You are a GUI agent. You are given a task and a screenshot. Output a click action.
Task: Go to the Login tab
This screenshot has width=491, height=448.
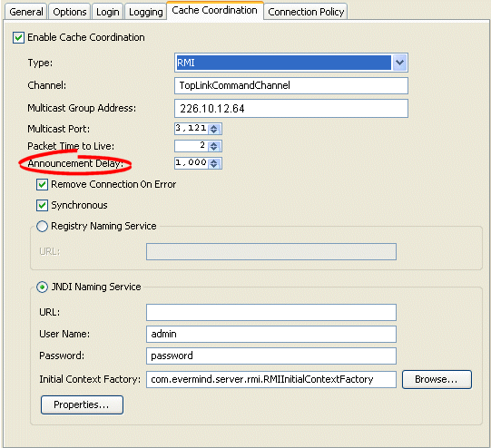coord(107,12)
